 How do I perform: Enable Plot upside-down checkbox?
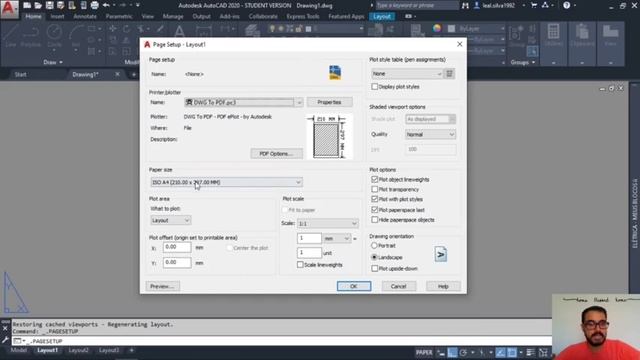coord(374,269)
